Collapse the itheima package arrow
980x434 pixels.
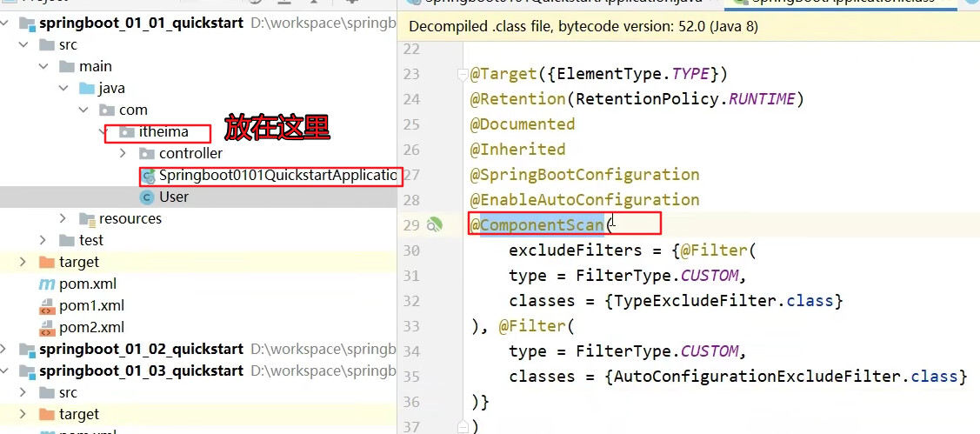[103, 131]
